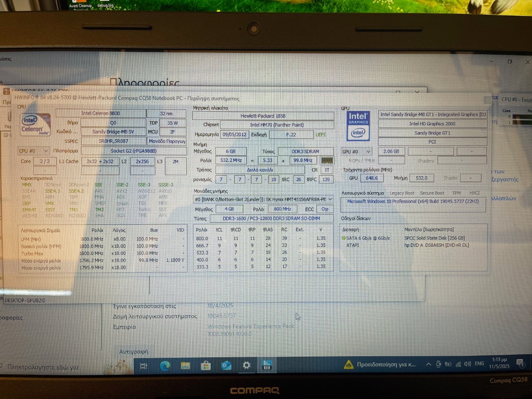Open File Explorer from the taskbar
This screenshot has width=532, height=399.
(x=185, y=366)
